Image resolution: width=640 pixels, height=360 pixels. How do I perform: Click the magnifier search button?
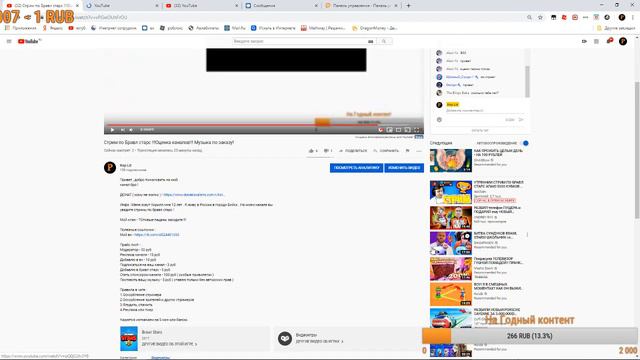384,41
